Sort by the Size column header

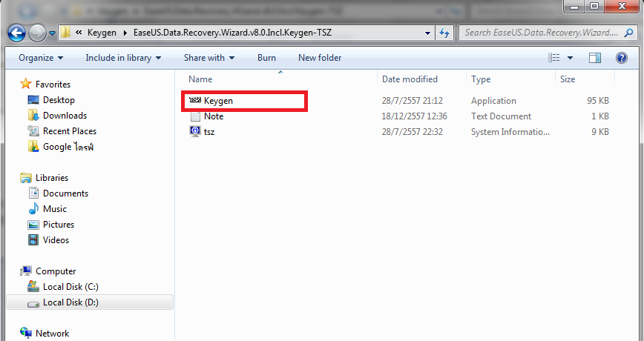pyautogui.click(x=568, y=79)
